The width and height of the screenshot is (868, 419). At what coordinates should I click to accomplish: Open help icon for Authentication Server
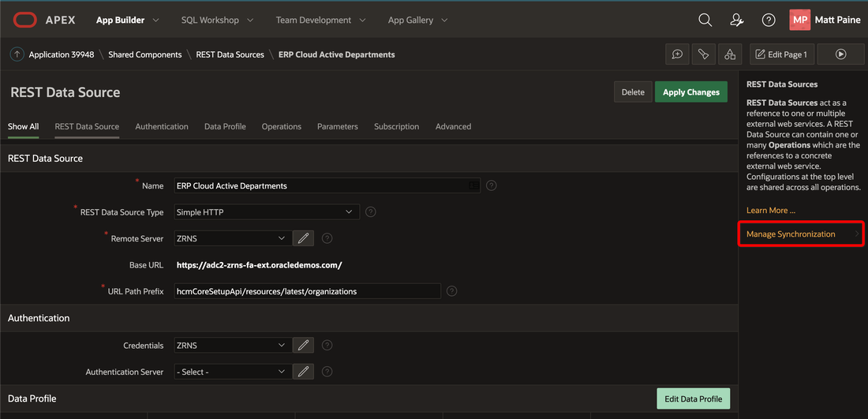327,372
